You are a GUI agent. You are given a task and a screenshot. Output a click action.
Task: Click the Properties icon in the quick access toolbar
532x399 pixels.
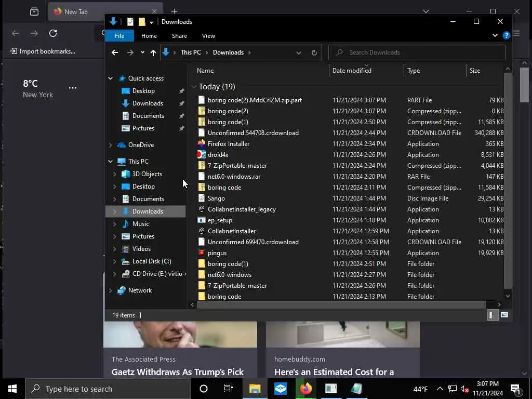[130, 22]
